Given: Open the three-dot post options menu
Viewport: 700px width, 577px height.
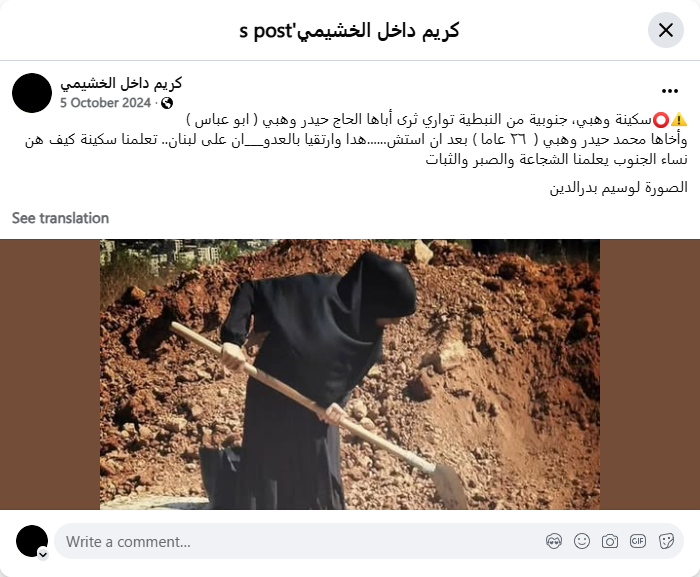Looking at the screenshot, I should 670,91.
